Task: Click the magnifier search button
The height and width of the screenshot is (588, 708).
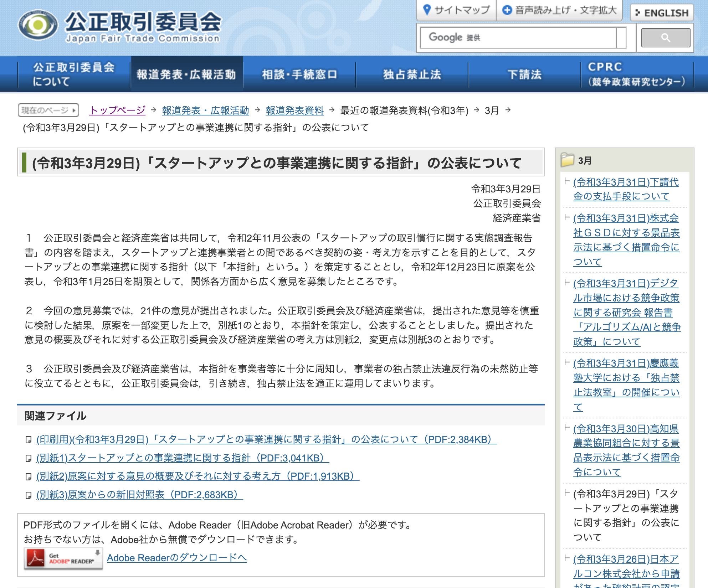Action: (666, 38)
